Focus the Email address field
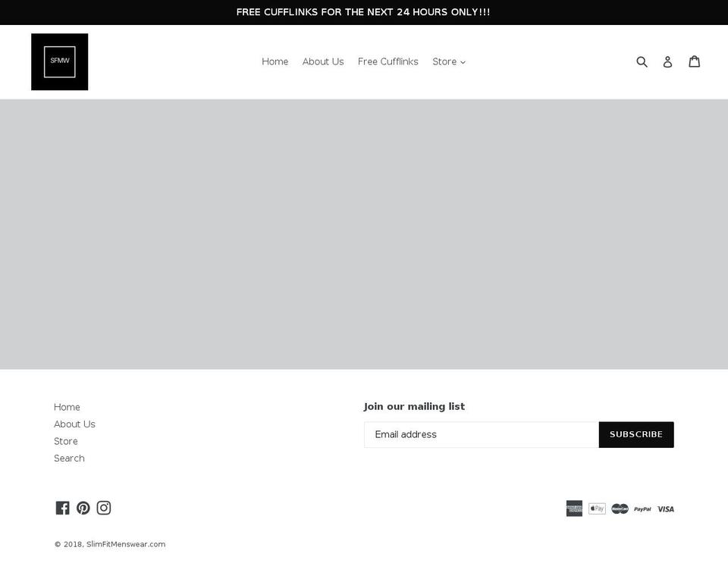Image resolution: width=728 pixels, height=582 pixels. tap(482, 435)
